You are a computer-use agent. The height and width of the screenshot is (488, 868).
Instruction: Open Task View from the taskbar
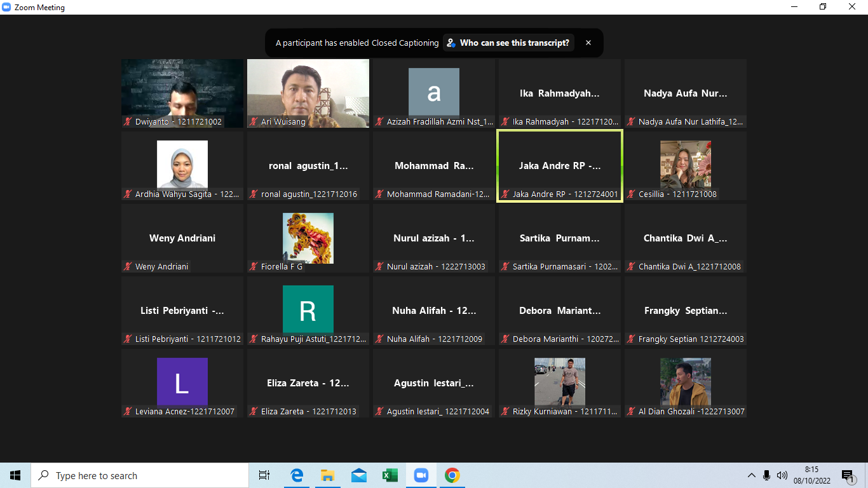(x=264, y=475)
